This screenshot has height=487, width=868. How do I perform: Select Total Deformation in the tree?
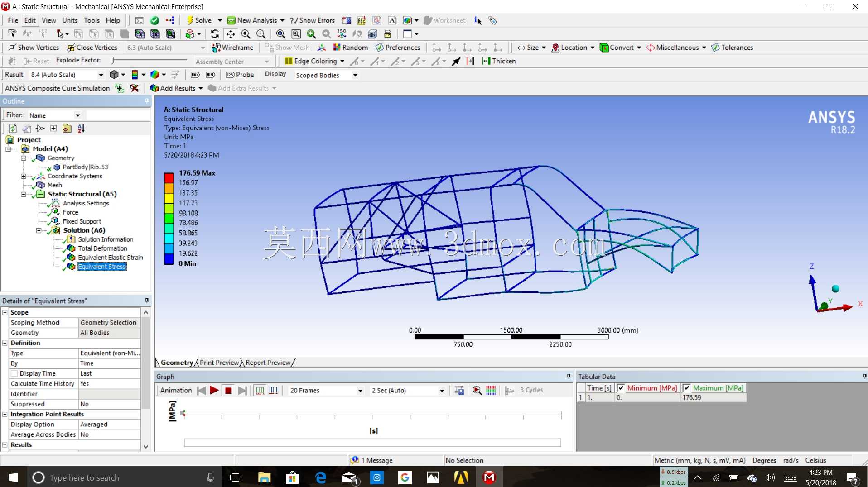pyautogui.click(x=102, y=248)
